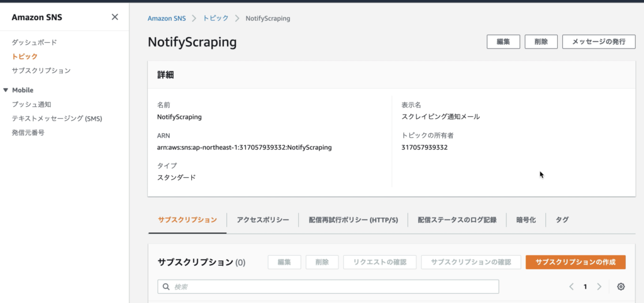Click the サブスクリプション (0) table heading
This screenshot has width=644, height=303.
pyautogui.click(x=201, y=262)
